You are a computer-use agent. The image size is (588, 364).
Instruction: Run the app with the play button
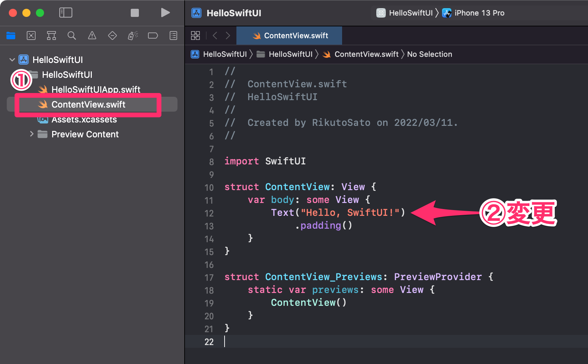point(165,13)
